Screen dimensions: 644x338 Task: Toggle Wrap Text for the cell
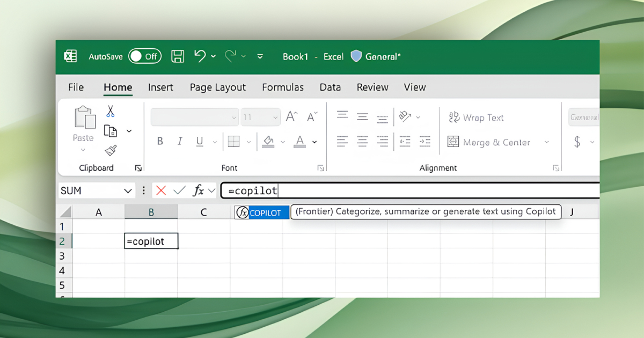click(x=476, y=117)
